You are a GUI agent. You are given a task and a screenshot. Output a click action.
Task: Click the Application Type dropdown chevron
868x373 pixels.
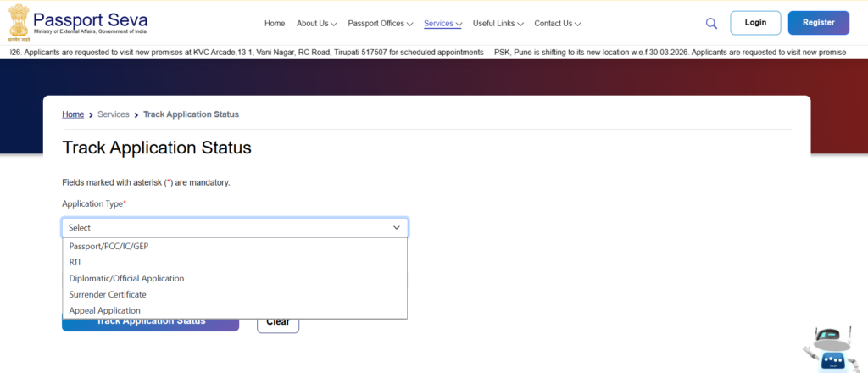(x=397, y=227)
